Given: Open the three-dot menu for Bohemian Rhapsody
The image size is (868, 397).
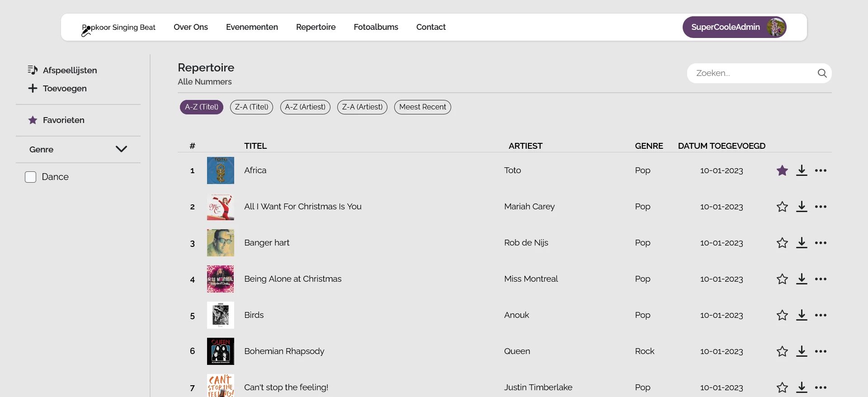Looking at the screenshot, I should coord(821,351).
